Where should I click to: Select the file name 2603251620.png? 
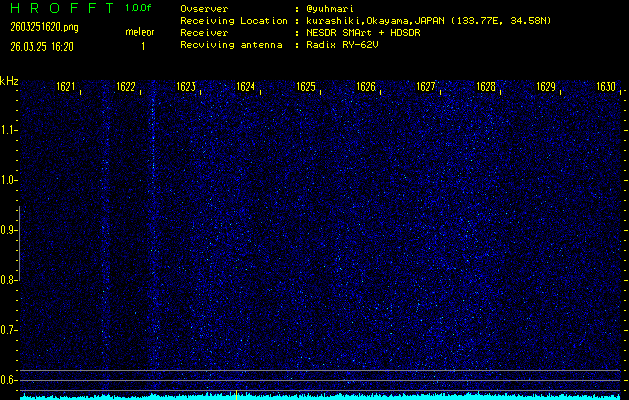tap(44, 27)
